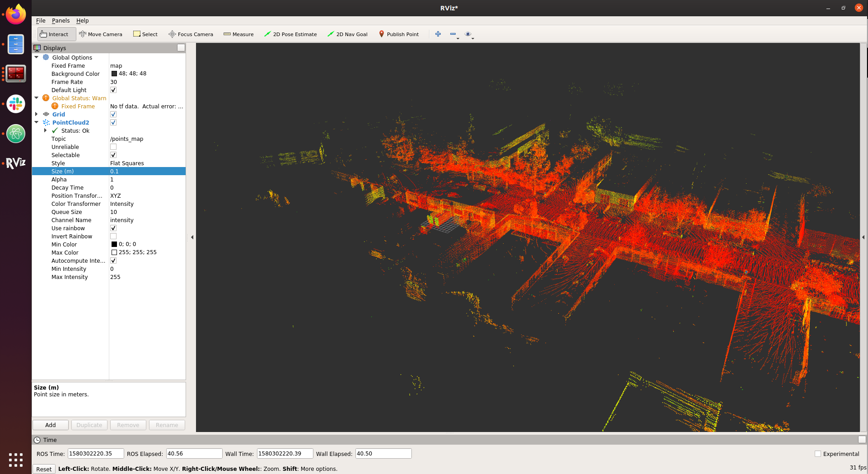
Task: Disable the PointCloud2 display checkbox
Action: 113,122
